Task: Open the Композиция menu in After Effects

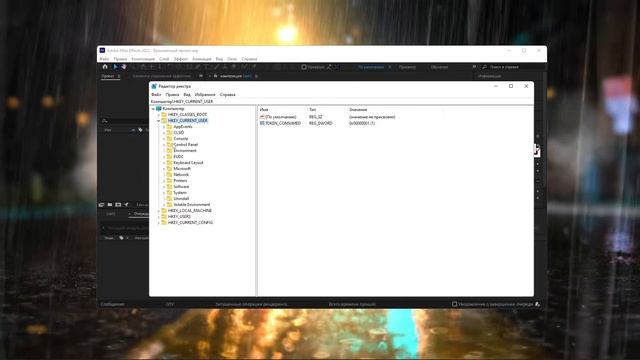Action: 143,59
